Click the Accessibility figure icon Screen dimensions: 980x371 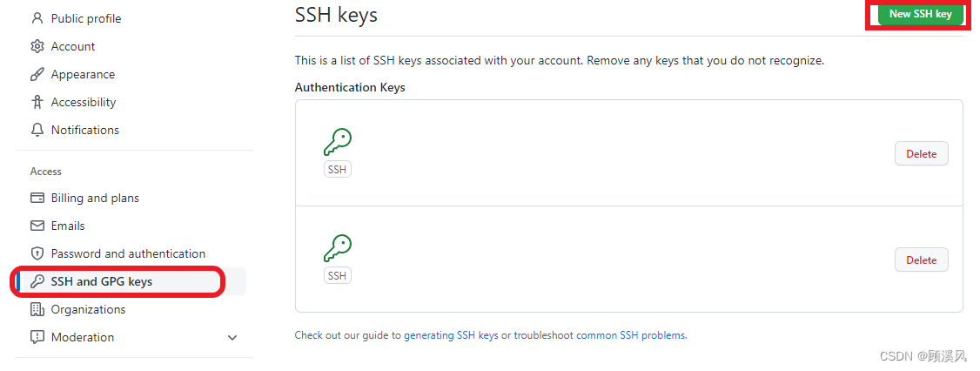point(37,102)
